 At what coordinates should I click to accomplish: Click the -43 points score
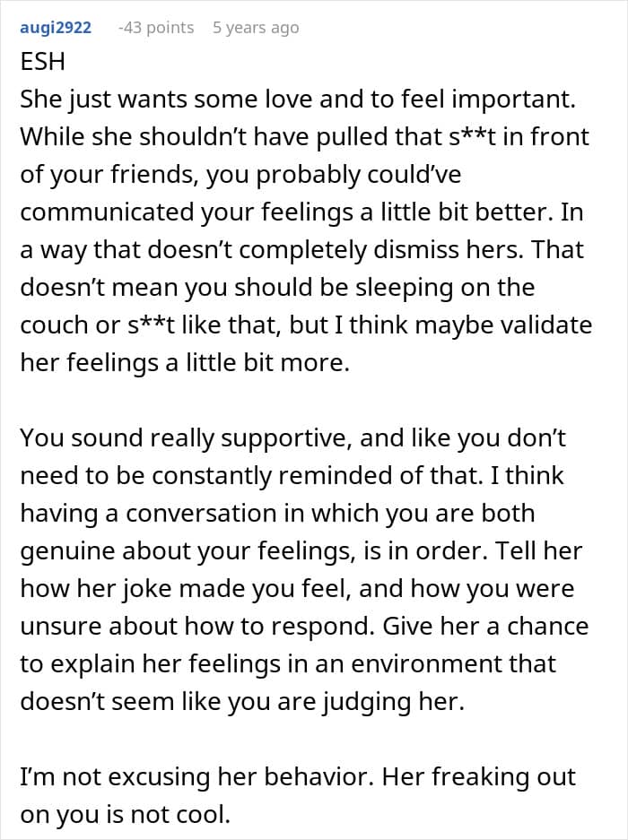point(156,28)
